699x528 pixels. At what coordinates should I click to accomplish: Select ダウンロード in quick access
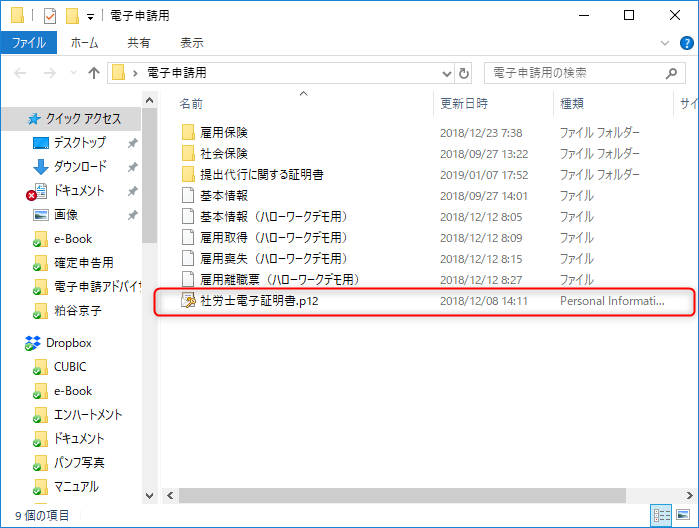80,167
